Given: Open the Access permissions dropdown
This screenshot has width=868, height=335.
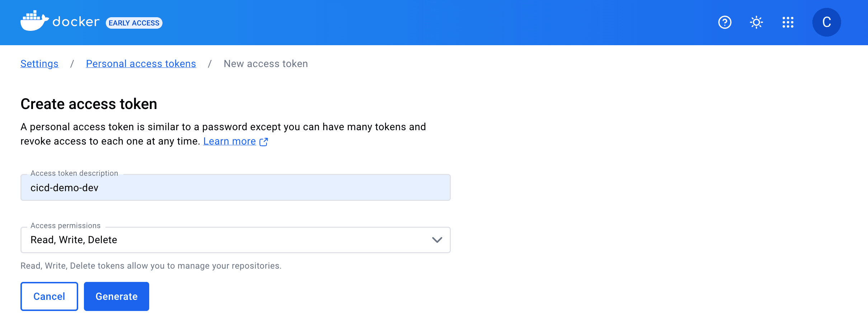Looking at the screenshot, I should pyautogui.click(x=230, y=240).
